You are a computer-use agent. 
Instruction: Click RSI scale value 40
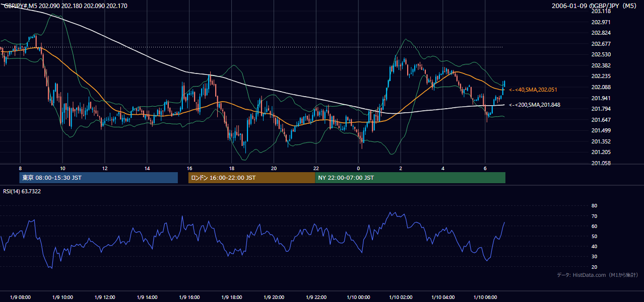point(594,247)
